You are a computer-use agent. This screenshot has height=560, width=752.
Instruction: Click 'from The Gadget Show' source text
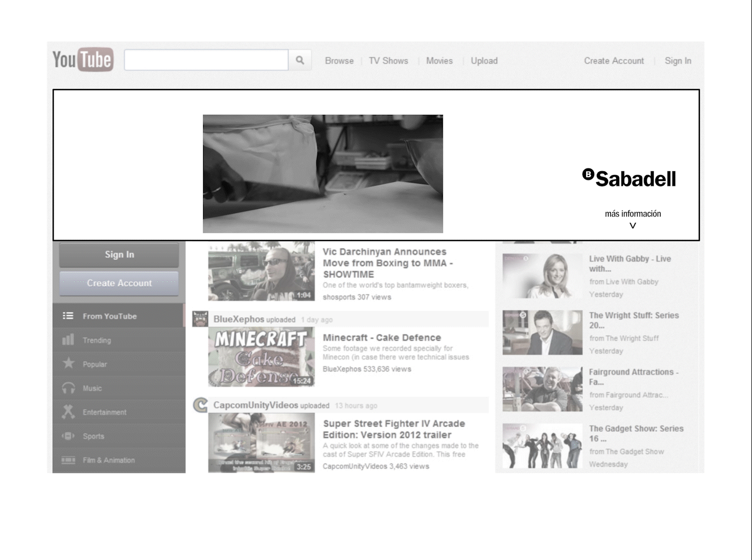click(626, 452)
